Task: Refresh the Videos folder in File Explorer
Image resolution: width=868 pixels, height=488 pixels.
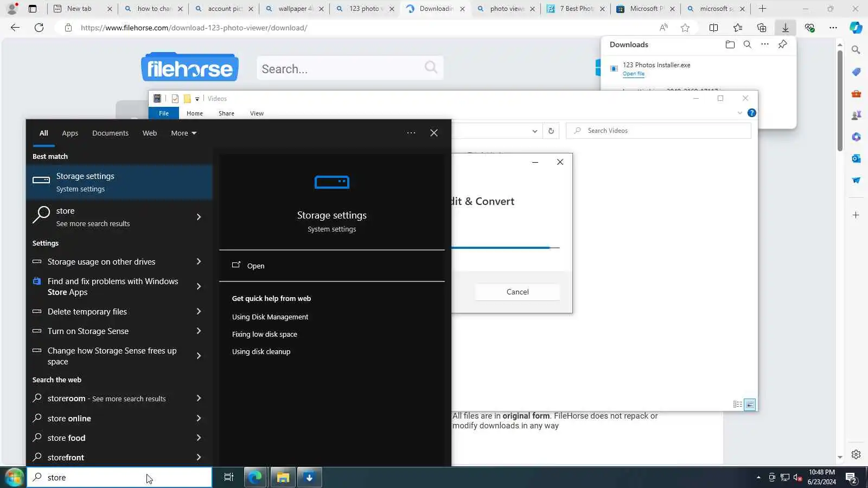Action: 551,131
